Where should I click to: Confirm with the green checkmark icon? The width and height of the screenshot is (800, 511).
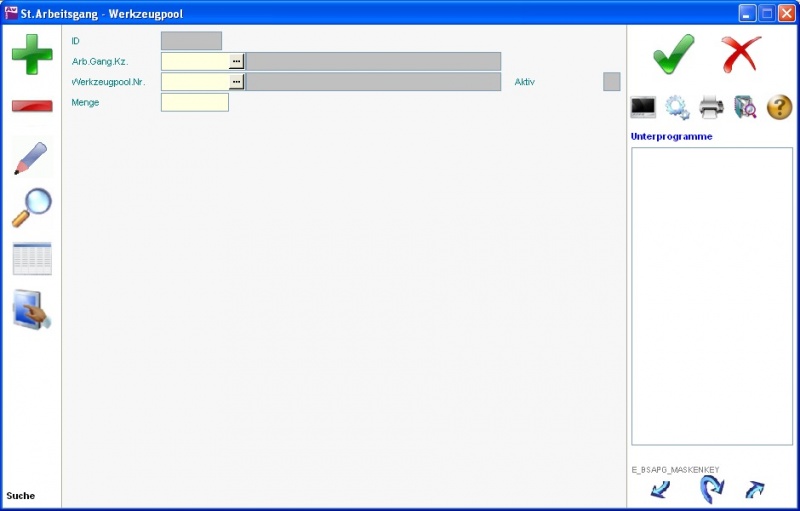tap(673, 54)
